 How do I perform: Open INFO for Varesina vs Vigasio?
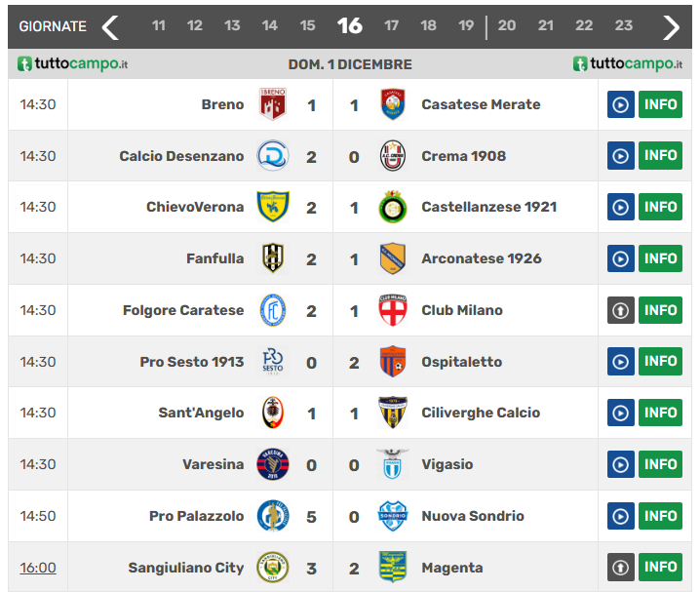660,464
